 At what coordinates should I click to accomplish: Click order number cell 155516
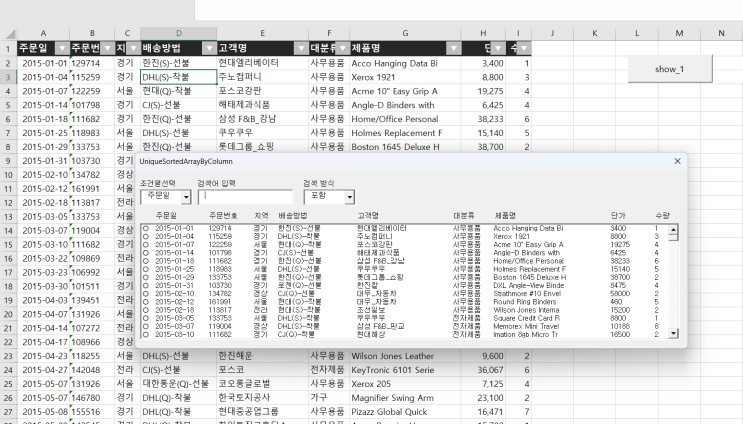tap(92, 412)
